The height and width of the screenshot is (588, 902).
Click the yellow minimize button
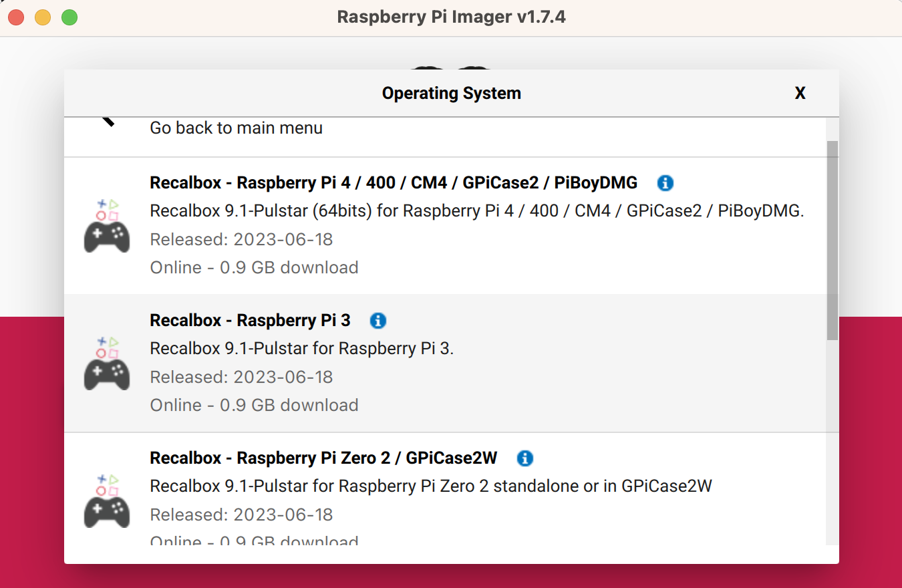42,17
